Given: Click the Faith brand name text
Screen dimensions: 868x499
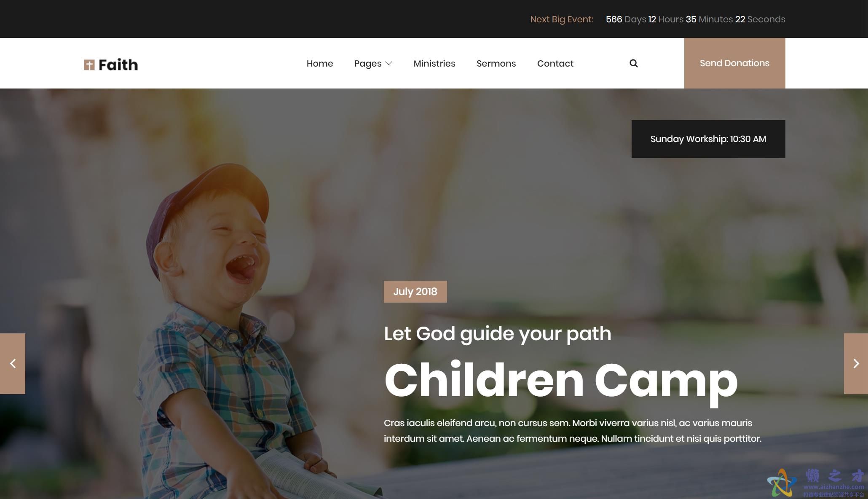Looking at the screenshot, I should pyautogui.click(x=118, y=65).
